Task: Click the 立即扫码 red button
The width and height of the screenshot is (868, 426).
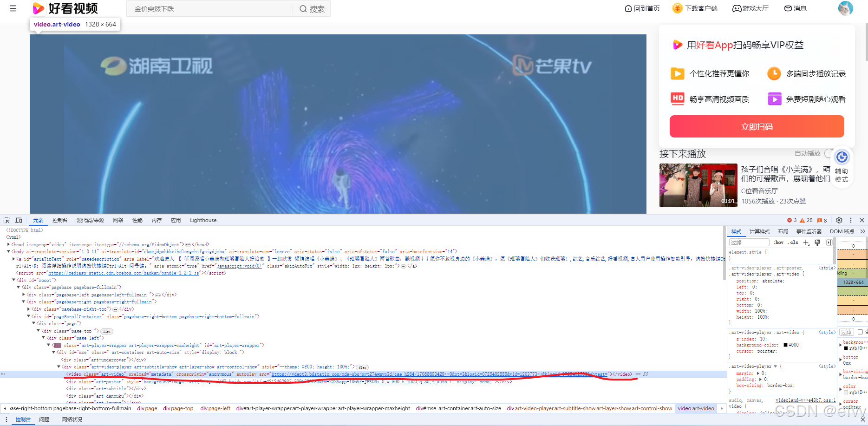Action: [x=757, y=127]
